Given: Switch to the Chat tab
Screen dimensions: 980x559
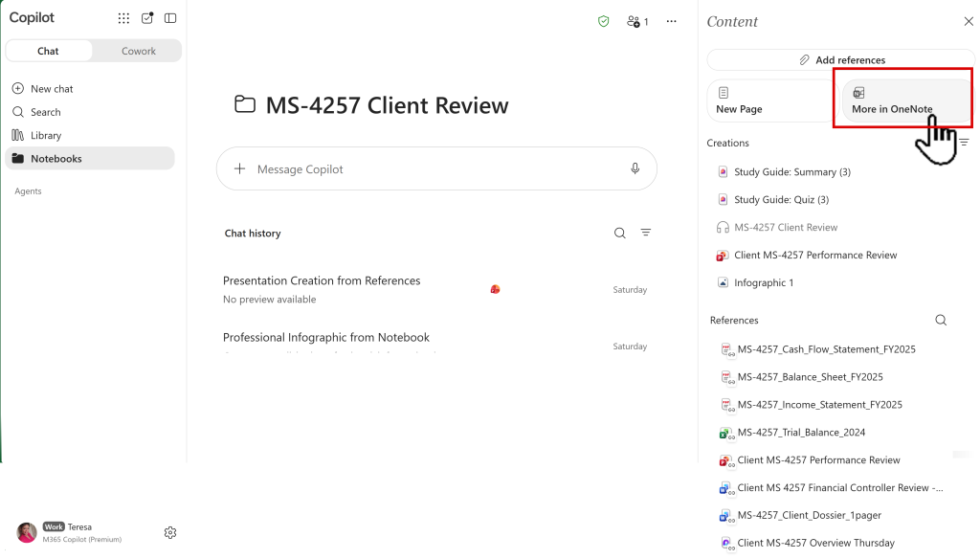Looking at the screenshot, I should [48, 52].
